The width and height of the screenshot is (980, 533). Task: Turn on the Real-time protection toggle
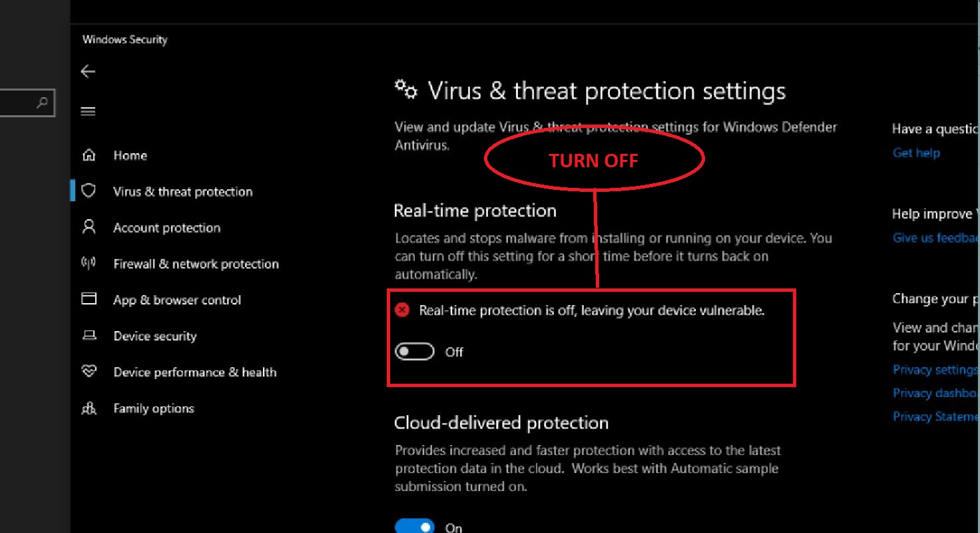[414, 352]
